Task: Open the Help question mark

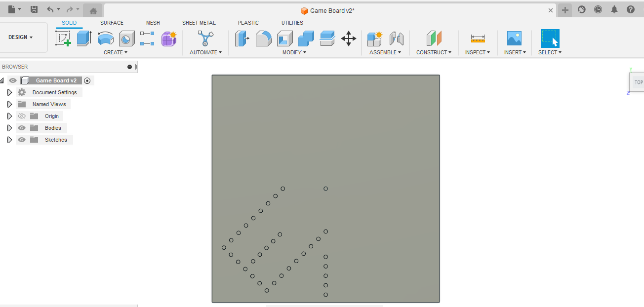Action: (631, 9)
